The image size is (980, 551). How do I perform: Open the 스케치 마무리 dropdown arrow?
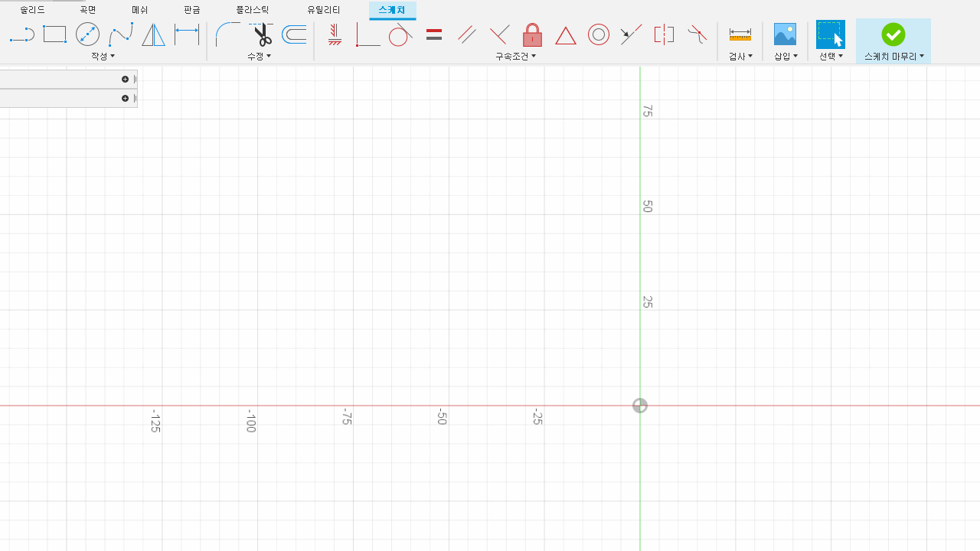[x=922, y=57]
